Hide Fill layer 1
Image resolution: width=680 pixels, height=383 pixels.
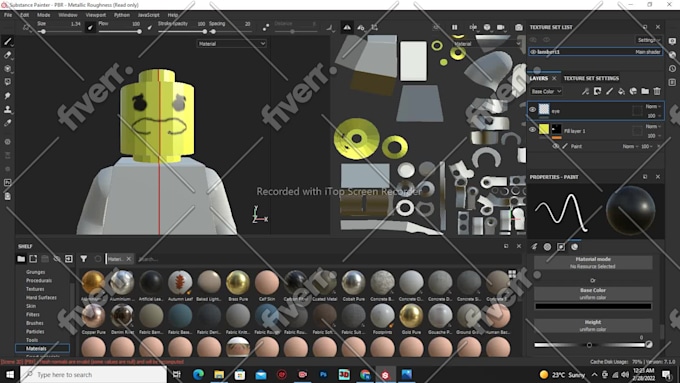tap(533, 129)
